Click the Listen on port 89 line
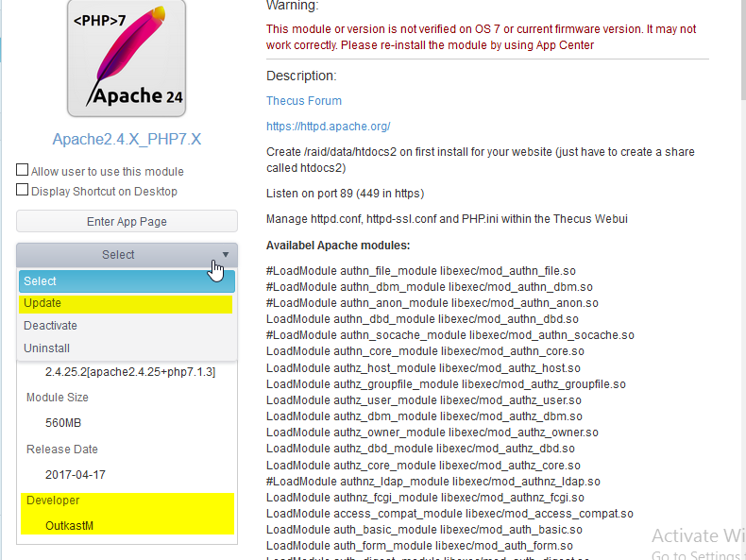Viewport: 746px width, 560px height. tap(345, 194)
